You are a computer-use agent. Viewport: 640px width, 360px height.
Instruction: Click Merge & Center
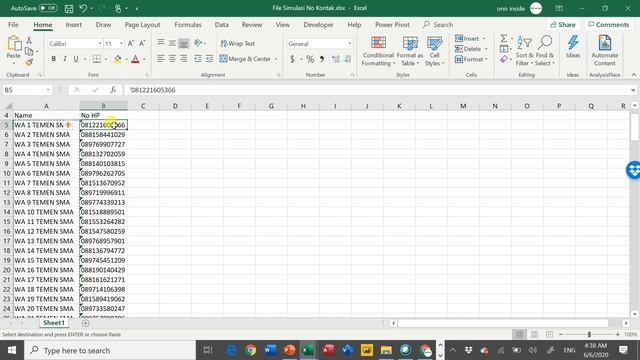click(x=245, y=59)
